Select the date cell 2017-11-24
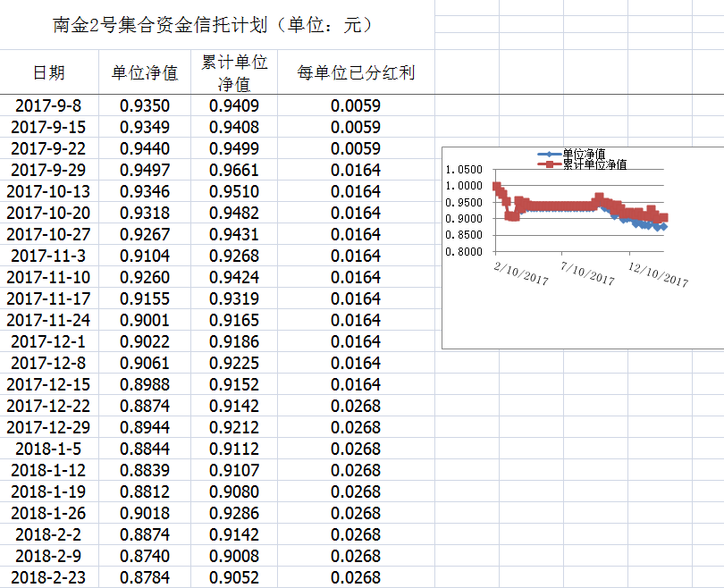Viewport: 724px width, 588px height. [x=48, y=320]
